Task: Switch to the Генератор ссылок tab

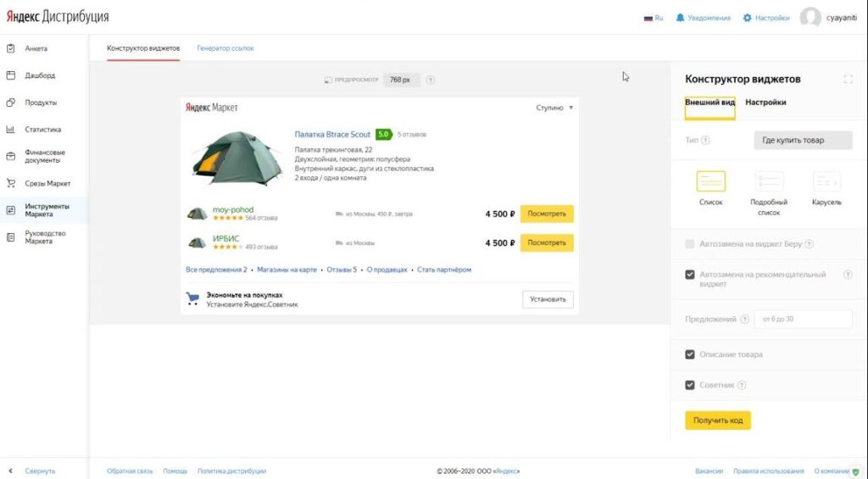Action: pos(225,48)
